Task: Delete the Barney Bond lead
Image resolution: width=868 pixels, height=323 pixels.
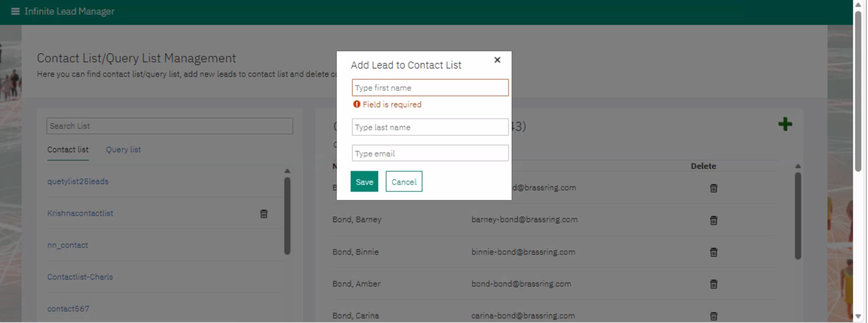Action: coord(713,220)
